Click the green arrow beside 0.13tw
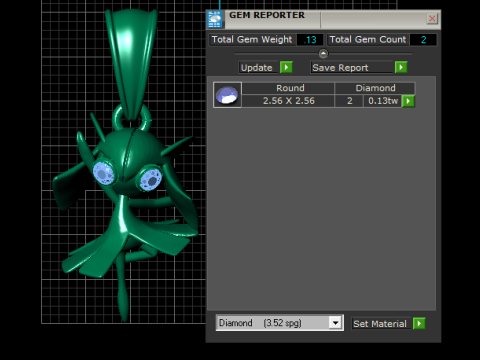This screenshot has width=480, height=360. (408, 101)
